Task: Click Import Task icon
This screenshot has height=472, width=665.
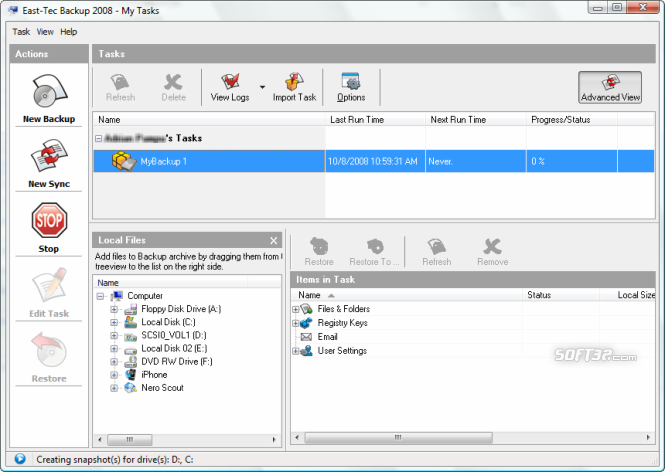Action: 294,82
